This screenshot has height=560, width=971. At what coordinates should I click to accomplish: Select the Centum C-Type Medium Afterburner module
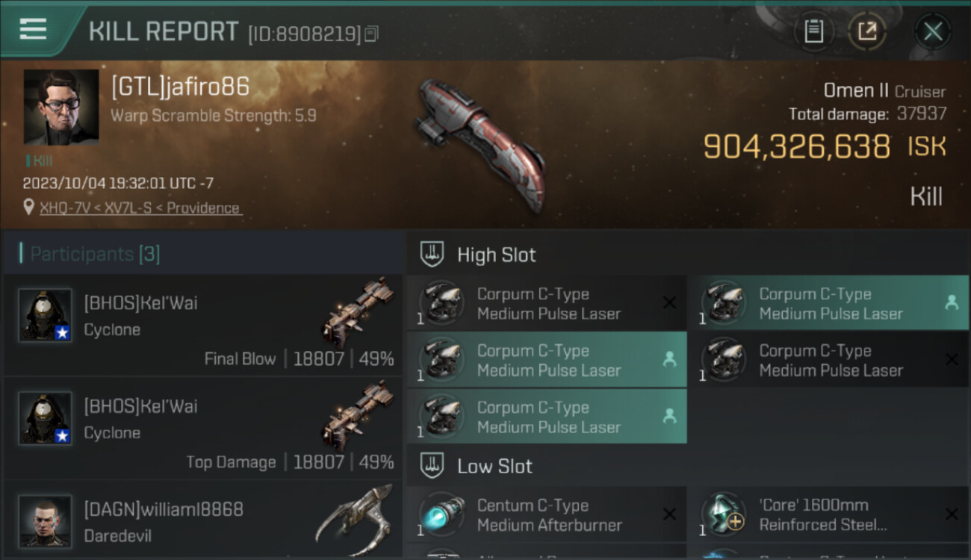pos(547,515)
